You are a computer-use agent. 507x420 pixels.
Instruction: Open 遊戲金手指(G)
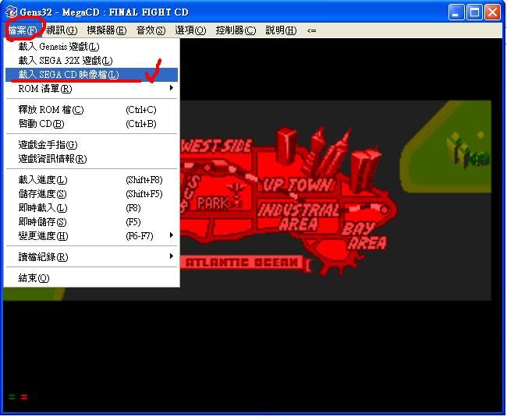click(91, 145)
